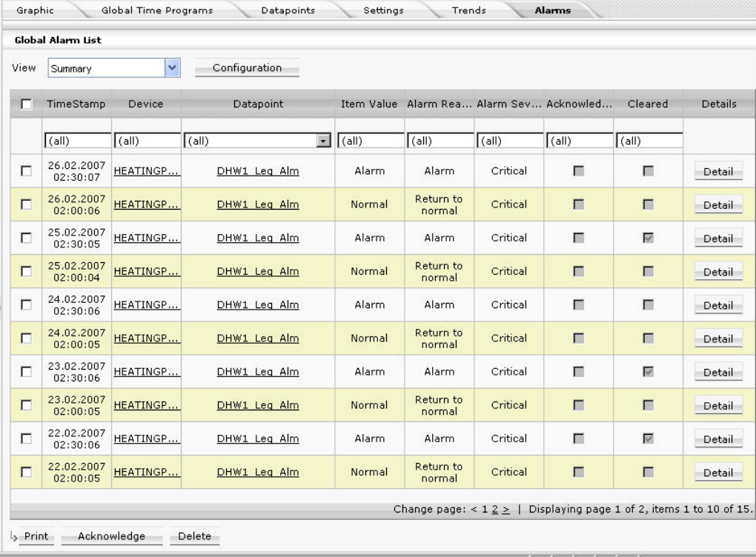Check the row for 26.02.2007 02:30:07
The height and width of the screenshot is (557, 756).
(x=26, y=172)
